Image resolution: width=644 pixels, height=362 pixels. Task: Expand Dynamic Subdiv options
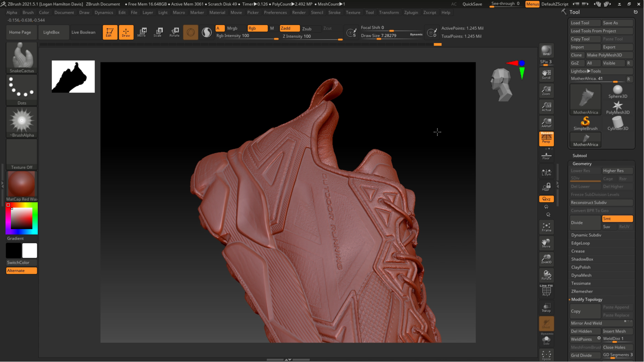coord(586,235)
